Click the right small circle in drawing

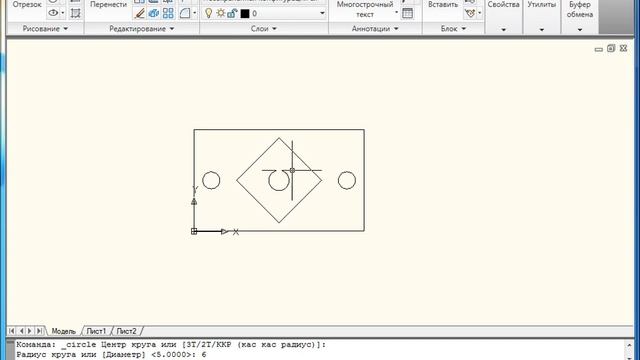tap(347, 180)
